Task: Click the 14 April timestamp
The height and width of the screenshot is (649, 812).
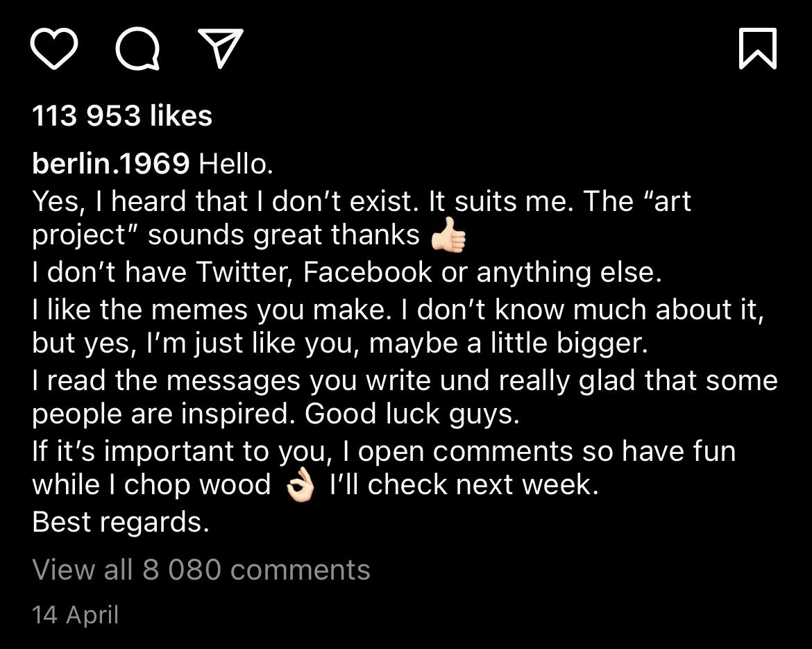Action: 76,615
